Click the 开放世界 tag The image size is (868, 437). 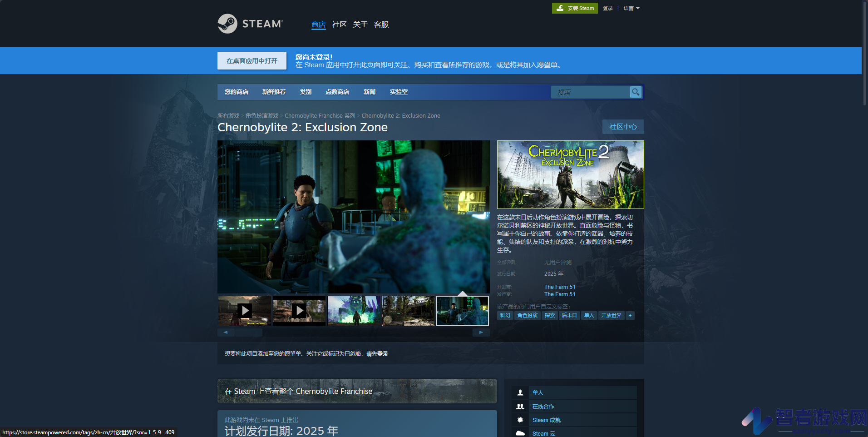tap(612, 315)
